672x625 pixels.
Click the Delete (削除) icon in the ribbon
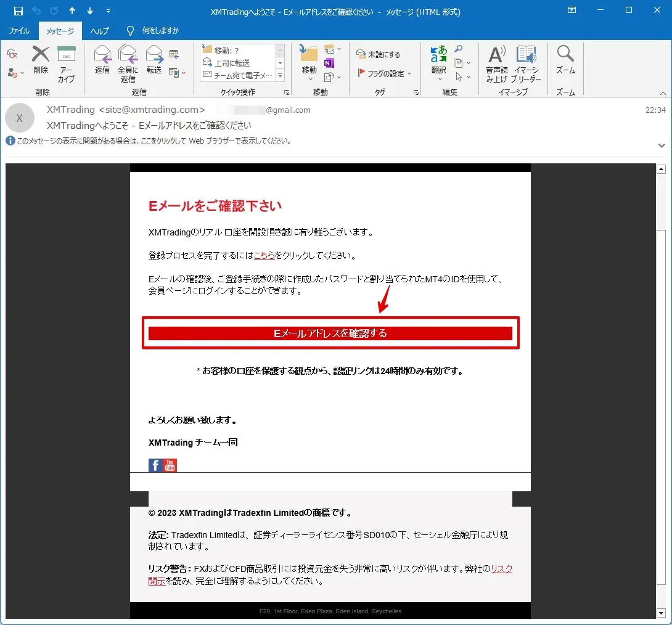pyautogui.click(x=41, y=60)
